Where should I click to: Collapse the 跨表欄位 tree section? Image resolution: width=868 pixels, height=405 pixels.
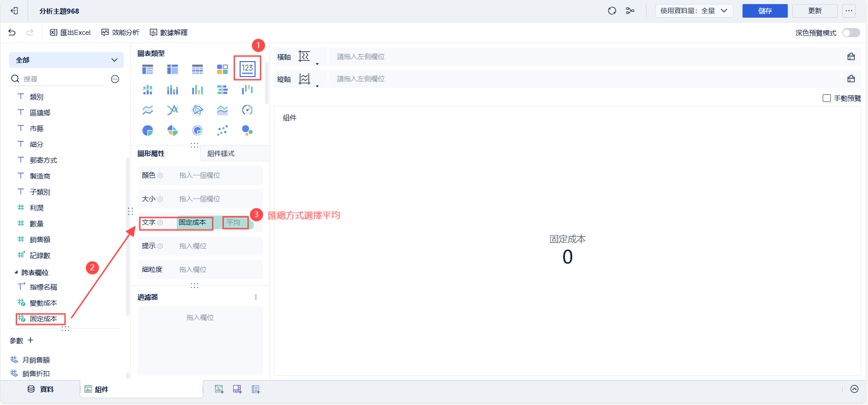16,273
